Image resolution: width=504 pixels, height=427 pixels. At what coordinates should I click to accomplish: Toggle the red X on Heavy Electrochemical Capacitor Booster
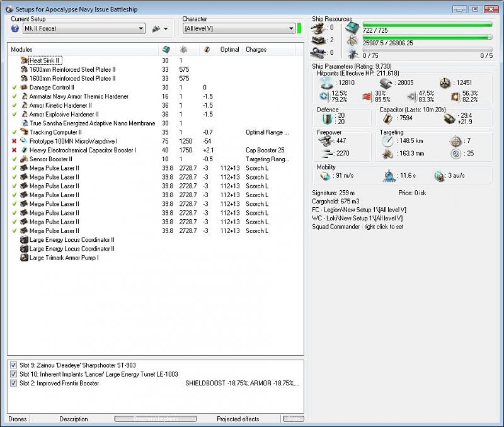14,150
